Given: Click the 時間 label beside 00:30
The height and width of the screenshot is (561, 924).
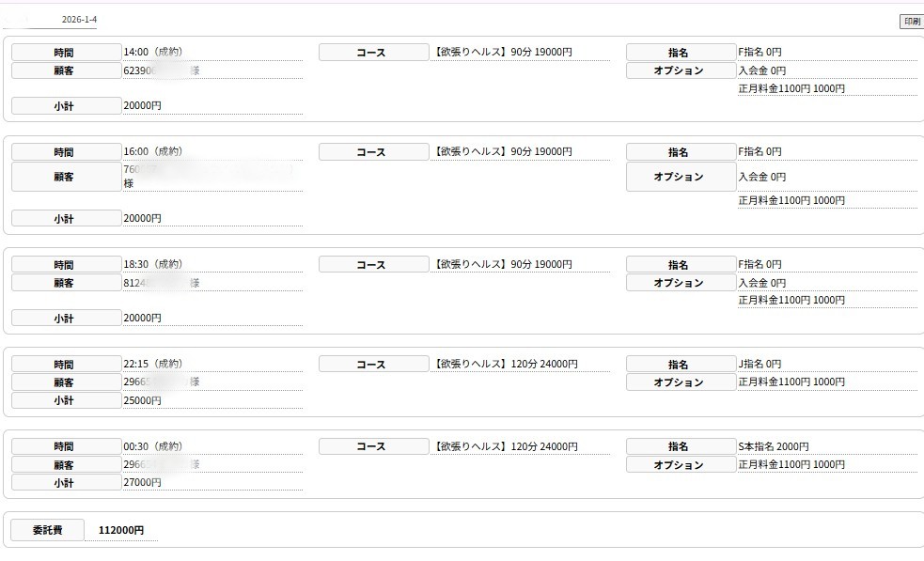Looking at the screenshot, I should (65, 447).
